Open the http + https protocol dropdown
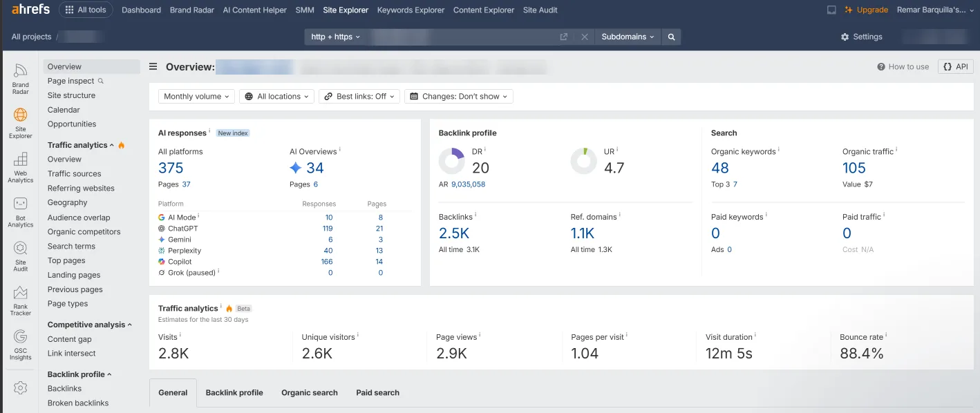The height and width of the screenshot is (413, 980). (336, 37)
